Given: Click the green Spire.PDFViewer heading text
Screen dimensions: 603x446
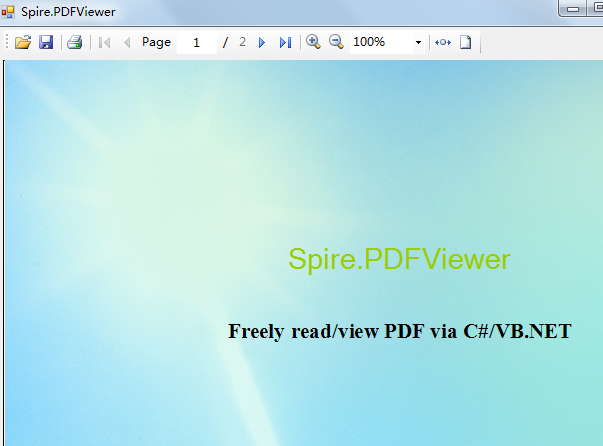Looking at the screenshot, I should point(399,260).
